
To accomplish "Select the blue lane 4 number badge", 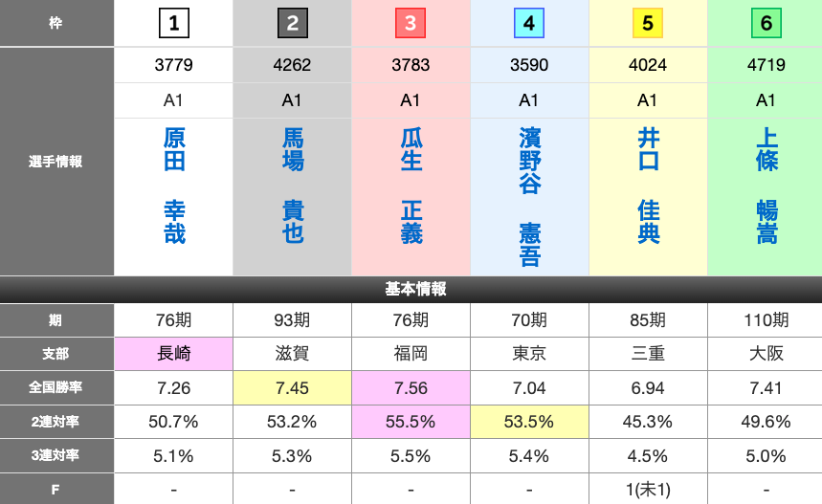I will [529, 23].
